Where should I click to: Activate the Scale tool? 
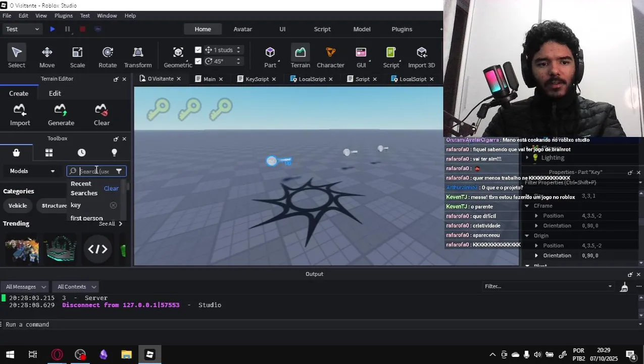point(77,57)
